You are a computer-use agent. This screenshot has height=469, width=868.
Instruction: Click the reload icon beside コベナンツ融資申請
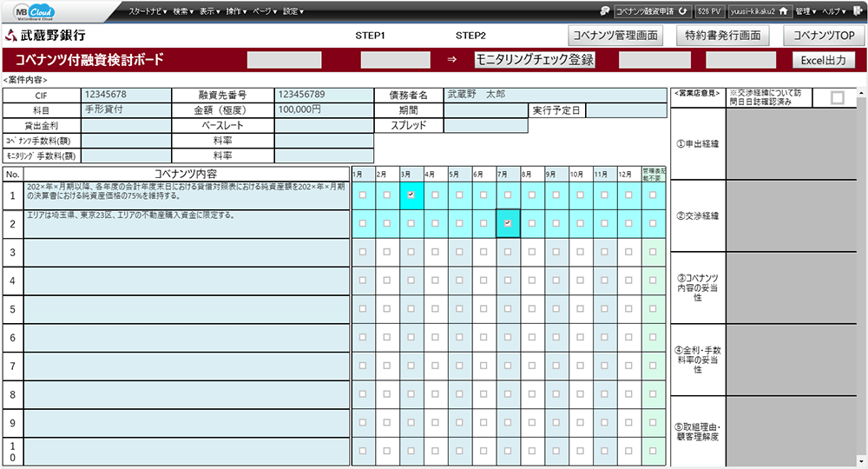[683, 12]
